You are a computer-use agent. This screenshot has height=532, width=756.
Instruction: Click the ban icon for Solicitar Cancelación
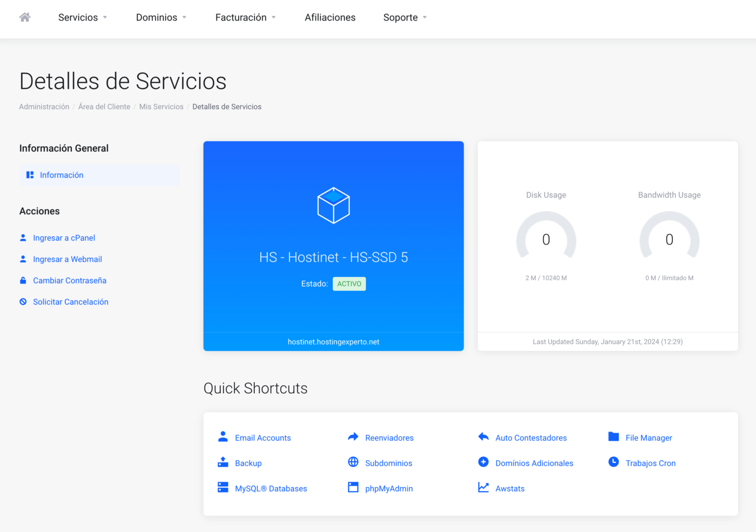click(23, 302)
